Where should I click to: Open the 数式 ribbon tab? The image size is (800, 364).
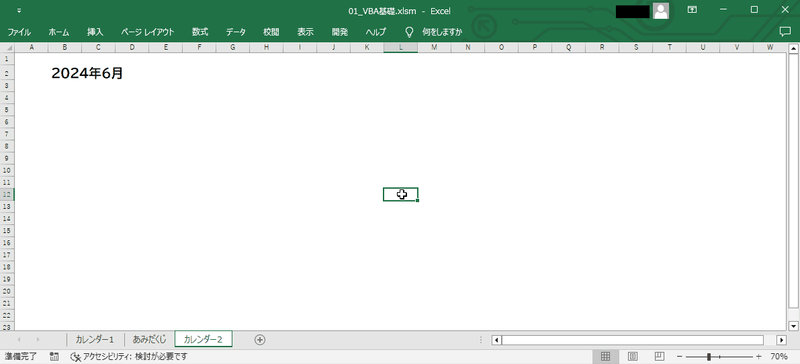(x=200, y=32)
